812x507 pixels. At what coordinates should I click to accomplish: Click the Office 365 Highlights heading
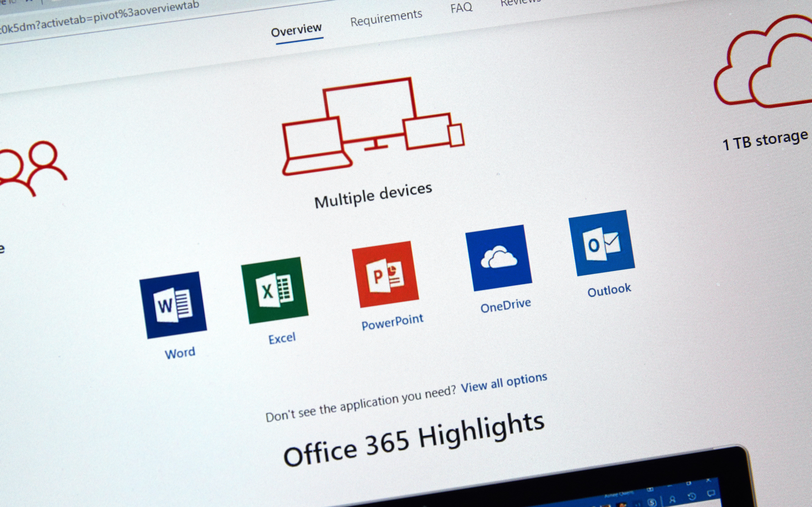pyautogui.click(x=414, y=439)
